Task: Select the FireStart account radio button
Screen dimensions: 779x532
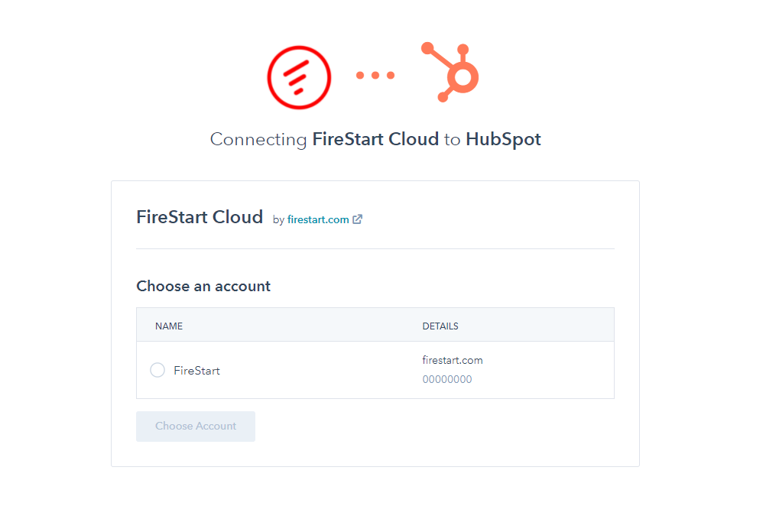Action: pos(157,370)
